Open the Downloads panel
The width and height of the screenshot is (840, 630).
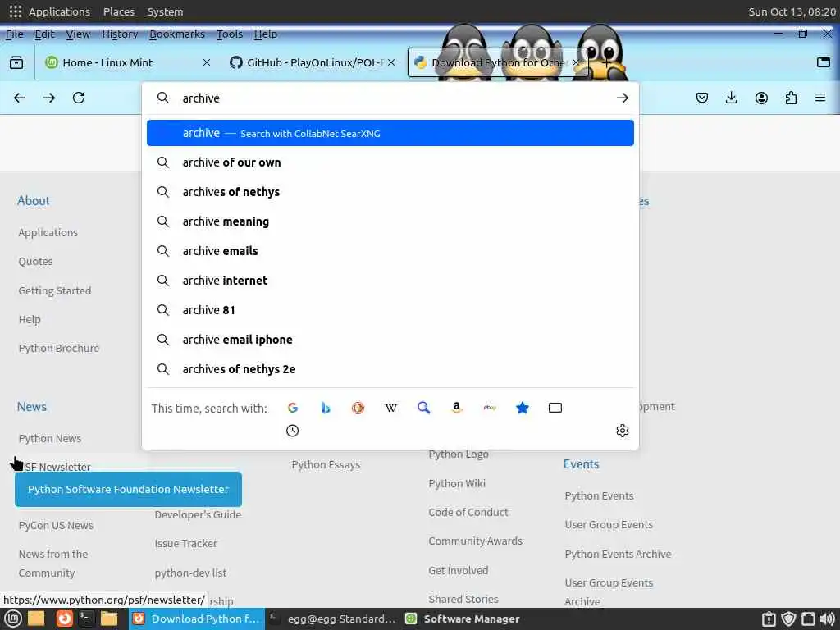731,98
